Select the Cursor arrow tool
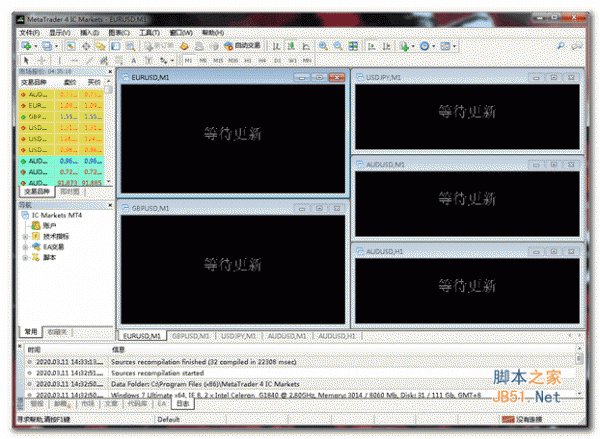The image size is (600, 439). [x=26, y=60]
